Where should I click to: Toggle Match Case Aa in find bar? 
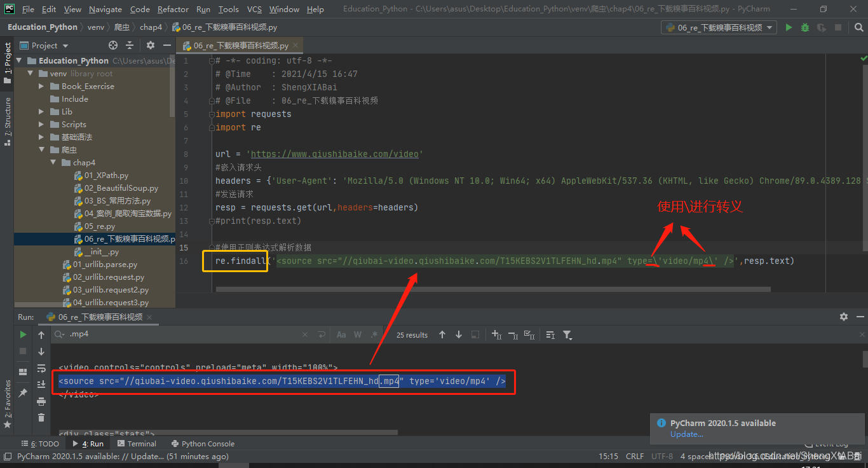coord(341,334)
